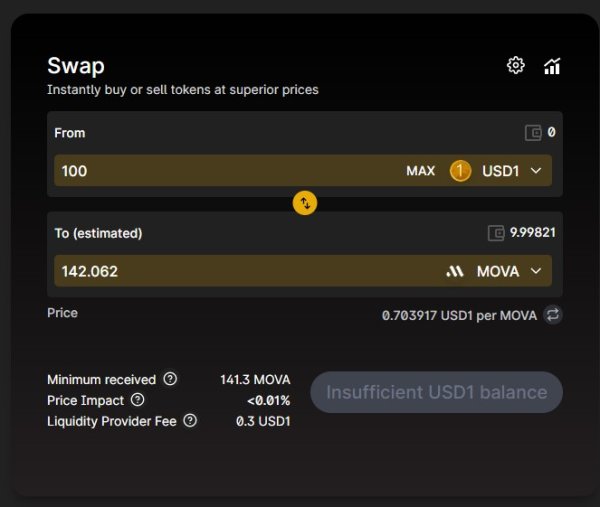600x507 pixels.
Task: Select the USD1 token label
Action: click(x=500, y=171)
